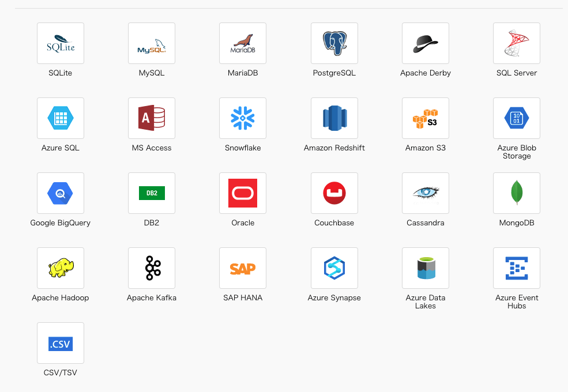Click the red Oracle logo
Image resolution: width=568 pixels, height=392 pixels.
(243, 193)
